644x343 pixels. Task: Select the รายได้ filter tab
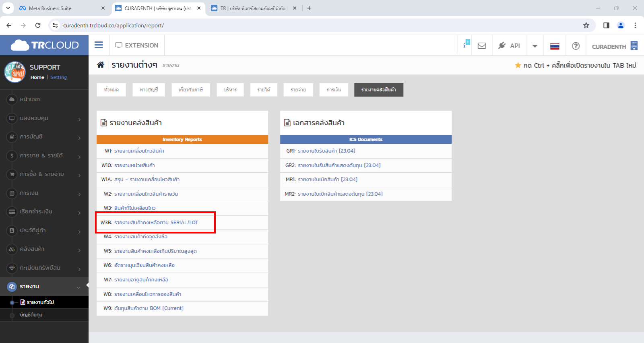click(x=264, y=90)
